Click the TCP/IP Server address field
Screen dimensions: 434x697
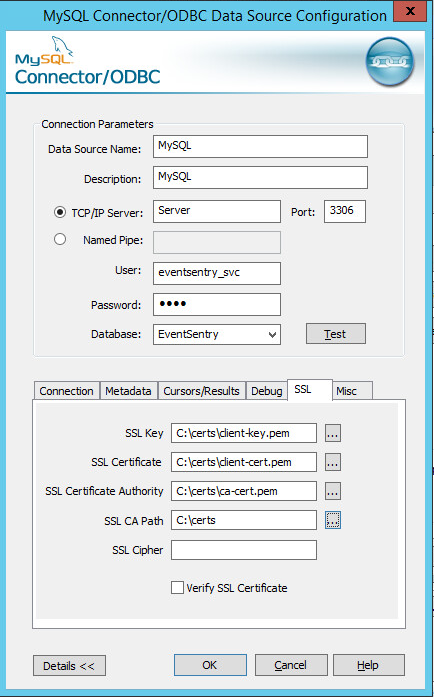[x=217, y=211]
